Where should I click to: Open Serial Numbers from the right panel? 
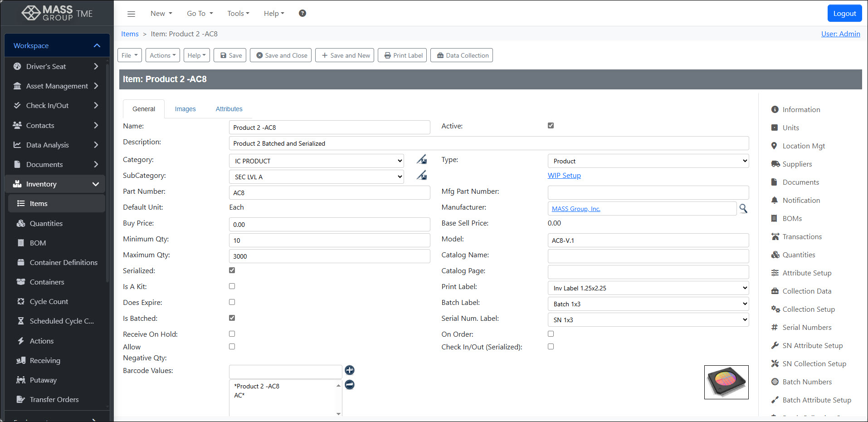(x=806, y=327)
